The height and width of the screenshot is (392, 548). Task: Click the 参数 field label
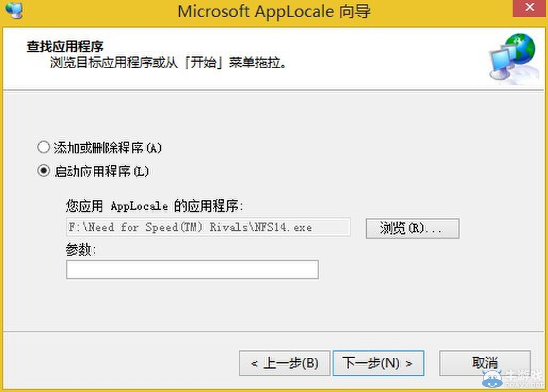[80, 250]
